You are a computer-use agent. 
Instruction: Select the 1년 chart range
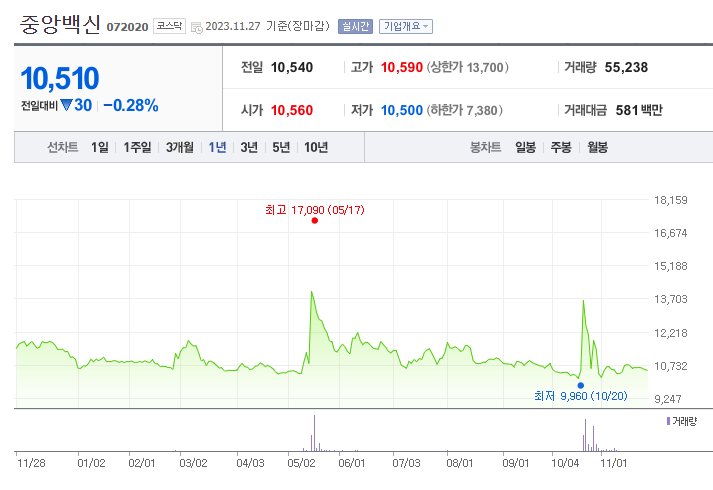[217, 147]
